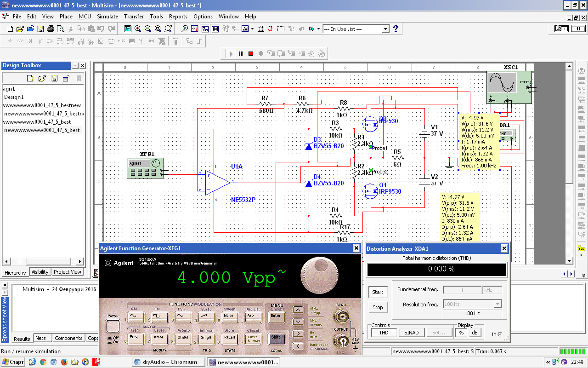Toggle the spreadsheet view toolbar icon
Screen dimensions: 588x368
pos(215,29)
